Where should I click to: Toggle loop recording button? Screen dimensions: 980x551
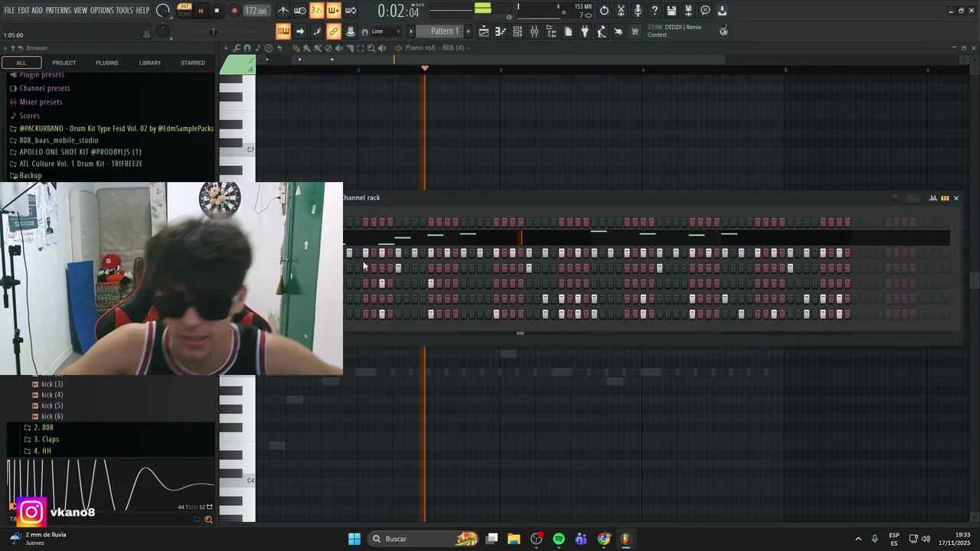point(351,11)
